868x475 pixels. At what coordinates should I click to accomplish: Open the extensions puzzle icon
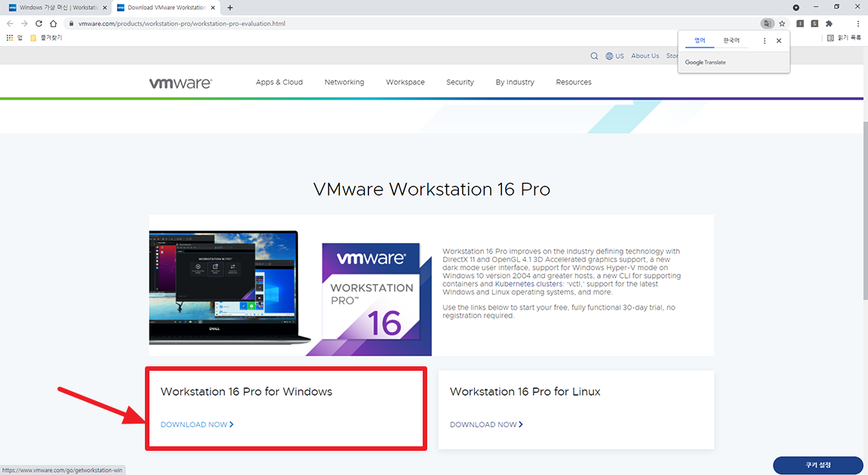click(829, 24)
